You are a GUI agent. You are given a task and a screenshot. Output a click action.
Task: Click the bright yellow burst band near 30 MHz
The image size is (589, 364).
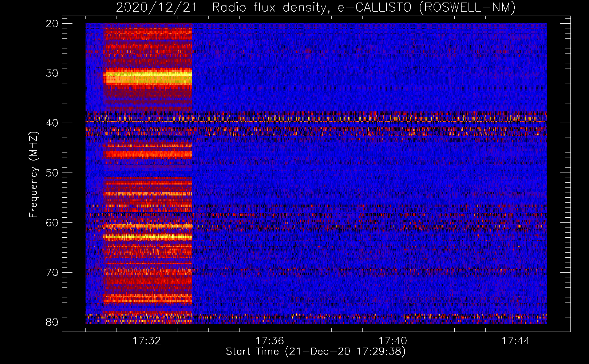147,77
